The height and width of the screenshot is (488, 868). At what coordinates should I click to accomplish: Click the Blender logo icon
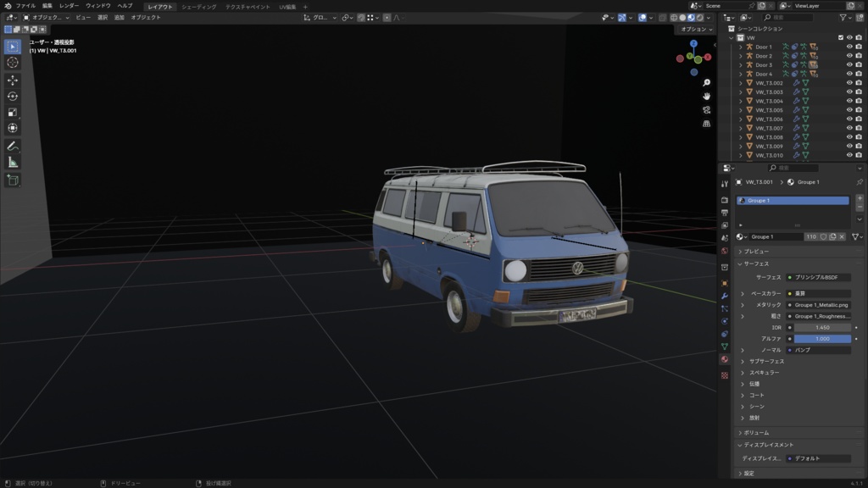[8, 6]
